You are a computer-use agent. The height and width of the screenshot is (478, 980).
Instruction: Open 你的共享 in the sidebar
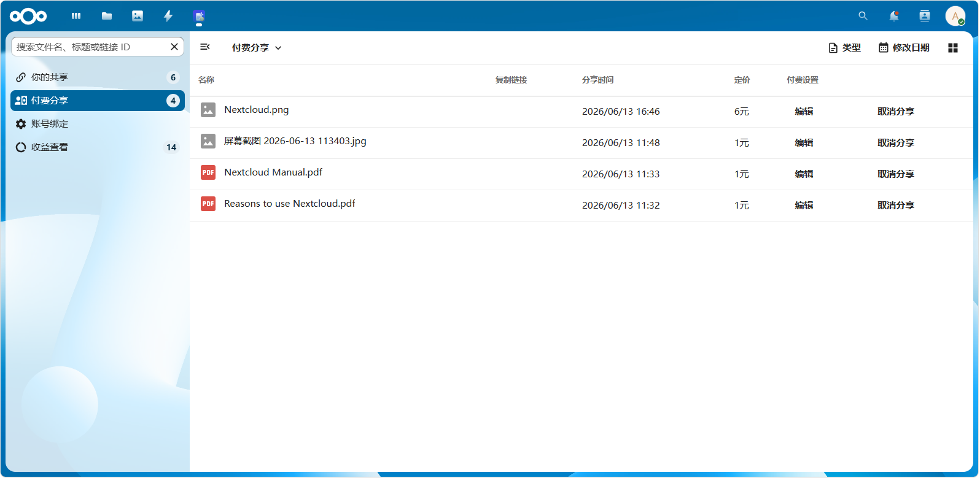[x=98, y=77]
